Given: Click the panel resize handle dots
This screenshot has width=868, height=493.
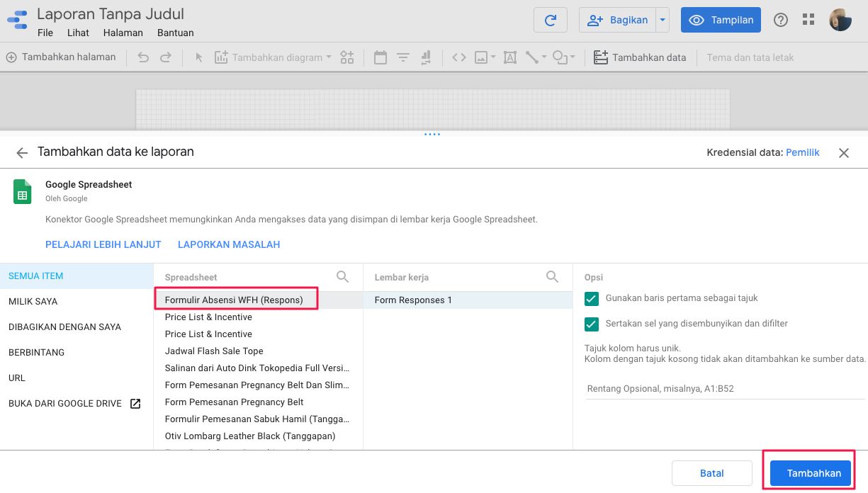Looking at the screenshot, I should [432, 134].
